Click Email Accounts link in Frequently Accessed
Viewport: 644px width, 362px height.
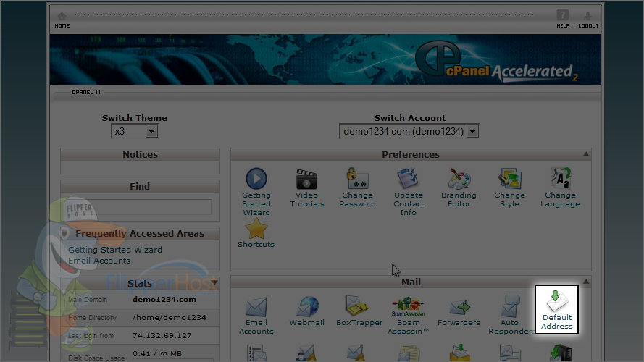click(x=99, y=261)
